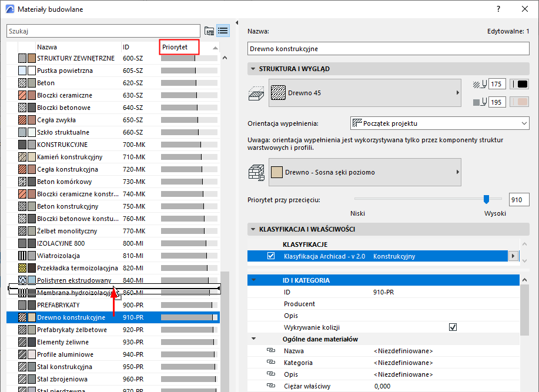Screen dimensions: 539x392
Task: Click the fill foreground pen icon
Action: [480, 84]
